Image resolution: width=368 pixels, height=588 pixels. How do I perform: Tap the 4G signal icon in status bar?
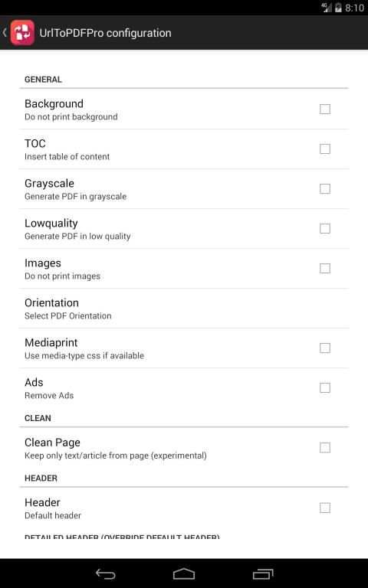(x=327, y=8)
